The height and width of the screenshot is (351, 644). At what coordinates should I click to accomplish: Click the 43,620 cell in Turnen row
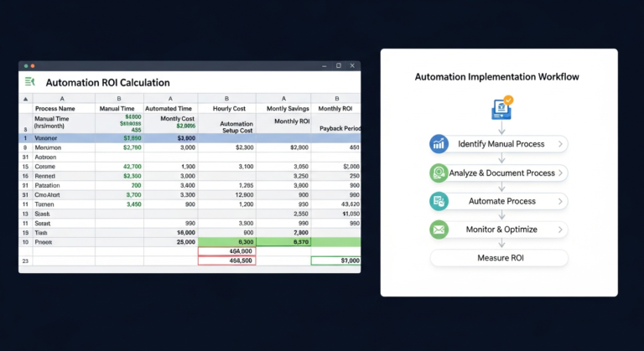(x=336, y=204)
